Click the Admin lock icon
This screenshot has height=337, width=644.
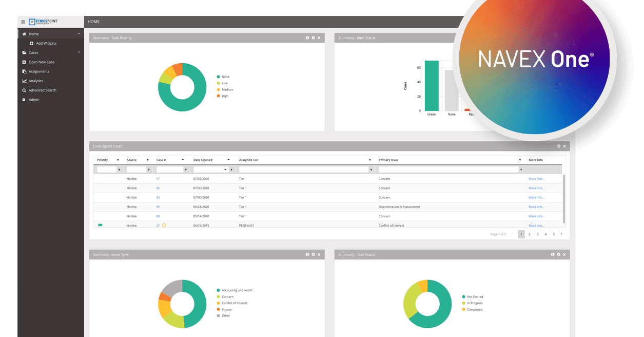click(24, 99)
